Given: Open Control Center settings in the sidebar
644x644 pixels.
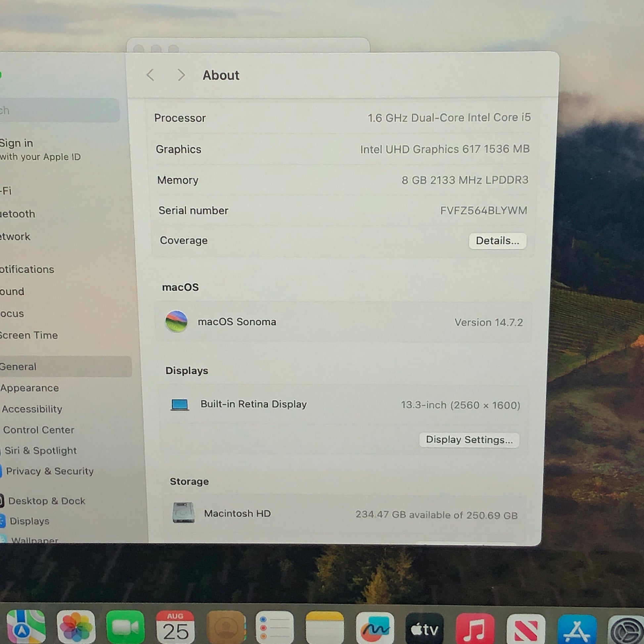Looking at the screenshot, I should (x=38, y=430).
